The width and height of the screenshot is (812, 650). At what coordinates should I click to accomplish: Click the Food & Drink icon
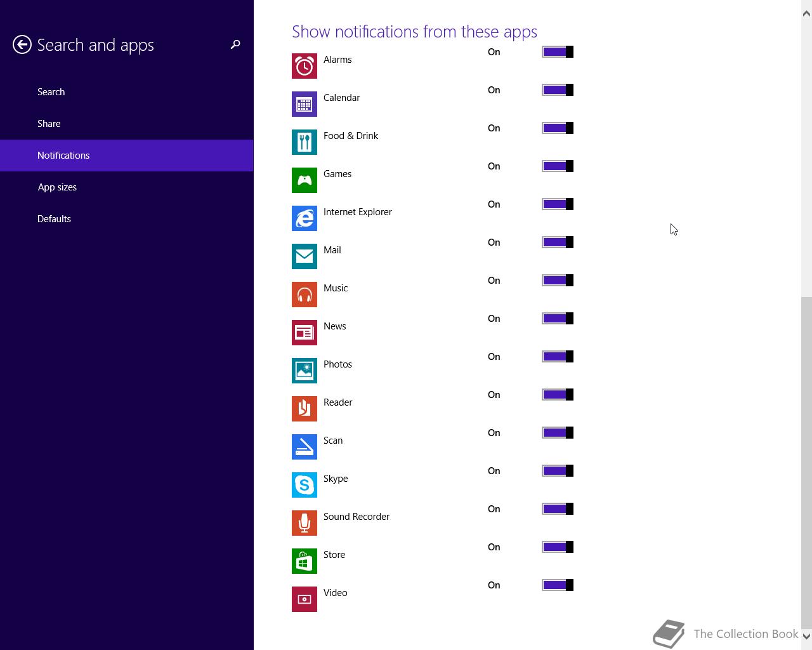pyautogui.click(x=304, y=142)
